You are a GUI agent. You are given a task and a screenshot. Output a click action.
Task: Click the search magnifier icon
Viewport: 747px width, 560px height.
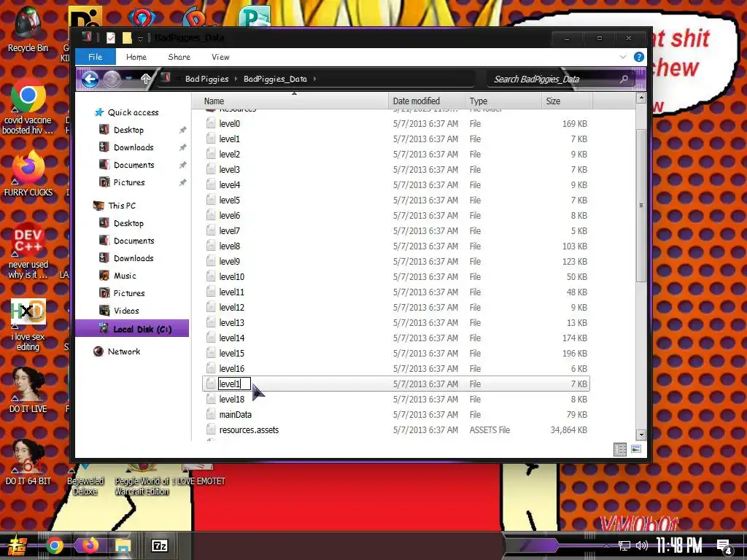tap(624, 79)
